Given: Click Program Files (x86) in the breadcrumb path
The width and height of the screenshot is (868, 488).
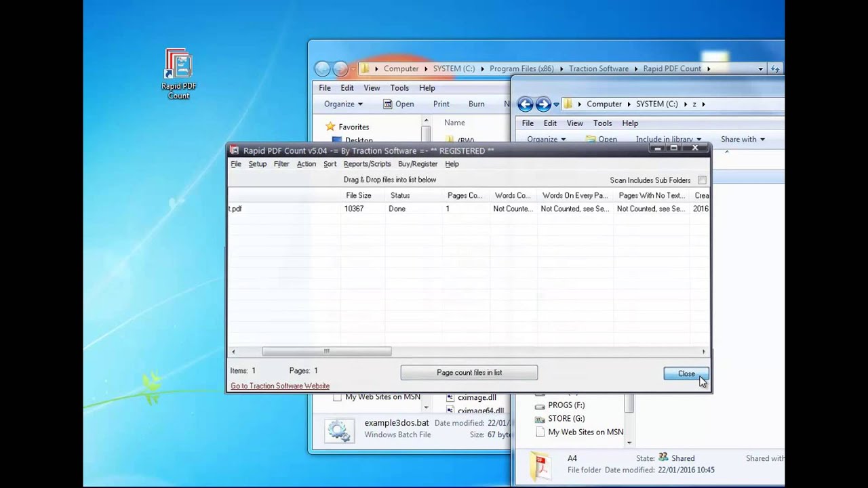Looking at the screenshot, I should (521, 68).
